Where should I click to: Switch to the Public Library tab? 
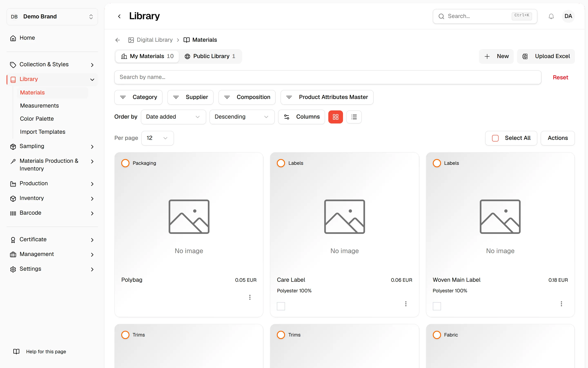[x=210, y=56]
